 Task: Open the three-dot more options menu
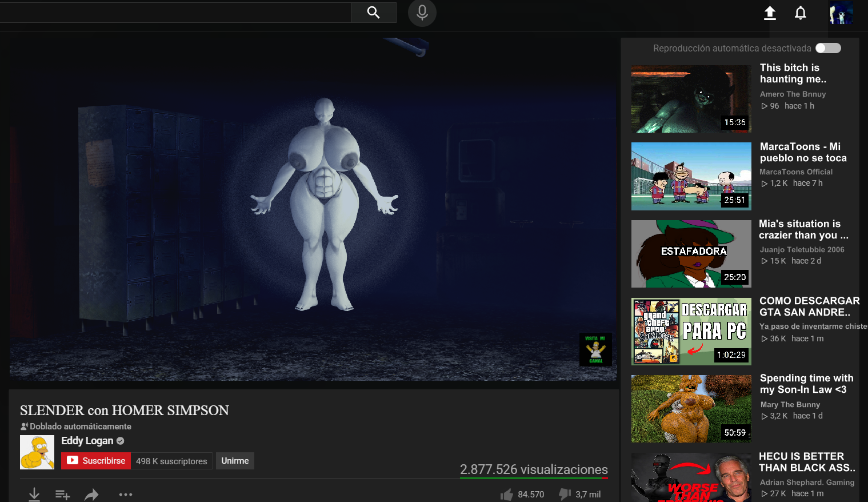pyautogui.click(x=126, y=495)
